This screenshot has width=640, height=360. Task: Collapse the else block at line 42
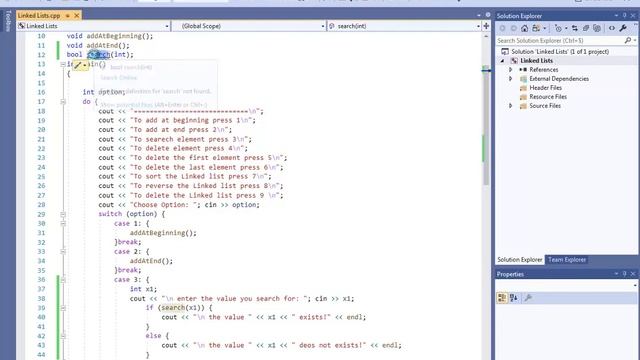click(63, 336)
